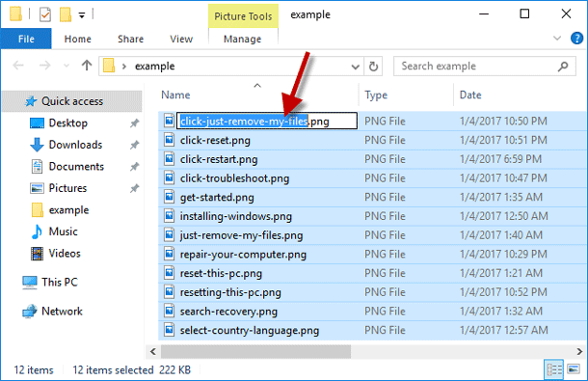Select This PC in navigation pane
This screenshot has height=381, width=588.
point(60,282)
